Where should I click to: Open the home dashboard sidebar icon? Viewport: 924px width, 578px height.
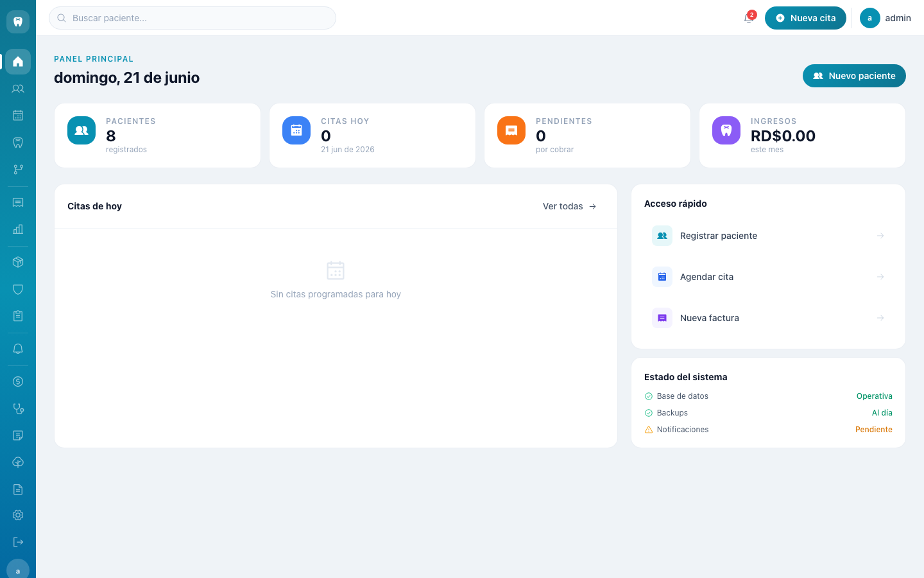tap(18, 62)
